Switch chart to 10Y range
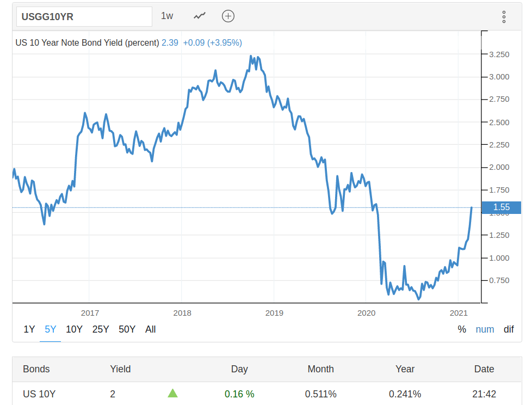532x405 pixels. [x=74, y=329]
